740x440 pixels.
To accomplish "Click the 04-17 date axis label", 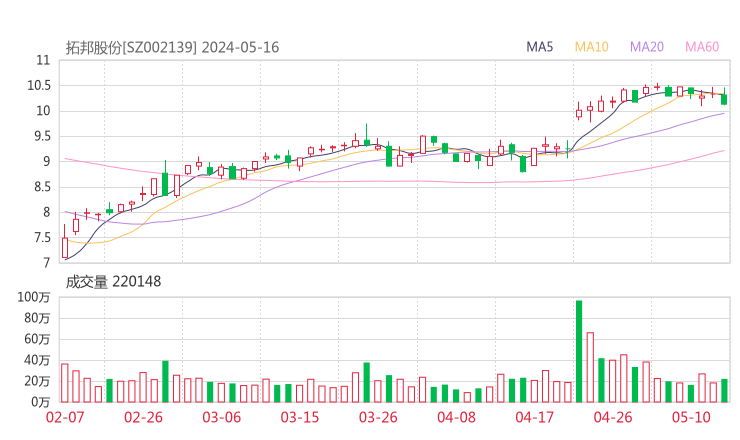I will click(x=534, y=417).
